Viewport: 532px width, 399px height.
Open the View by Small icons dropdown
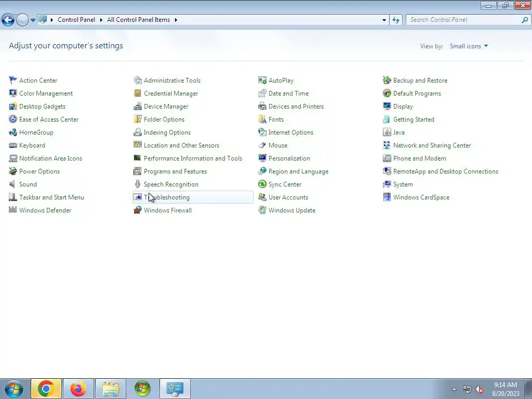(469, 46)
